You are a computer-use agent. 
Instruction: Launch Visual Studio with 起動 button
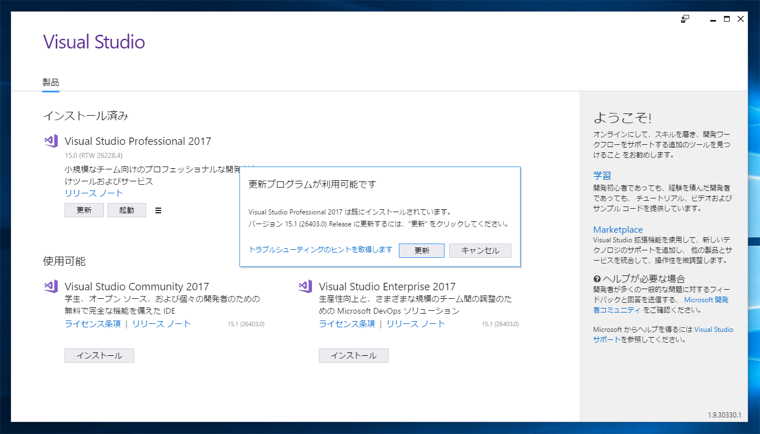(x=127, y=210)
